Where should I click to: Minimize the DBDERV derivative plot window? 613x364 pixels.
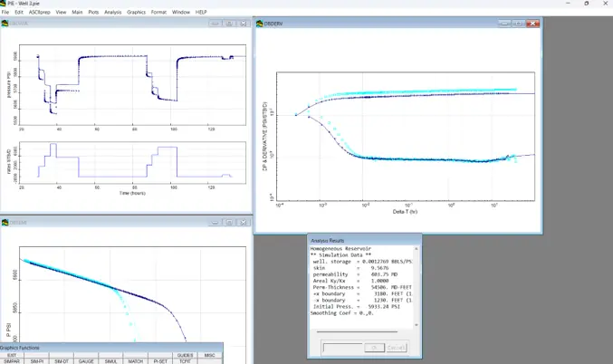[x=504, y=24]
